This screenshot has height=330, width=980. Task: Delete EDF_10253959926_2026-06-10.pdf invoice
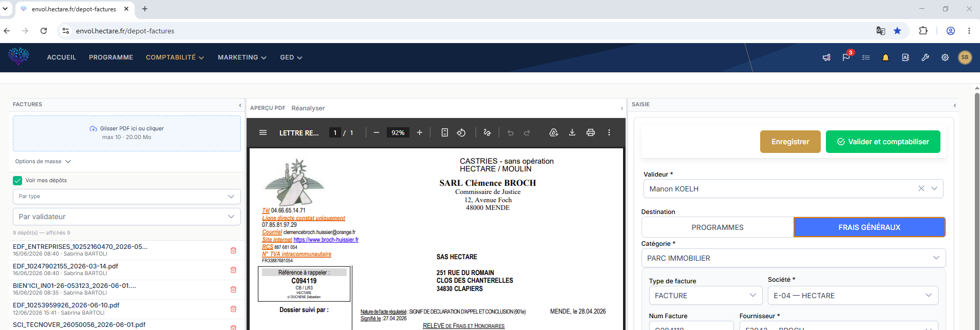(233, 309)
